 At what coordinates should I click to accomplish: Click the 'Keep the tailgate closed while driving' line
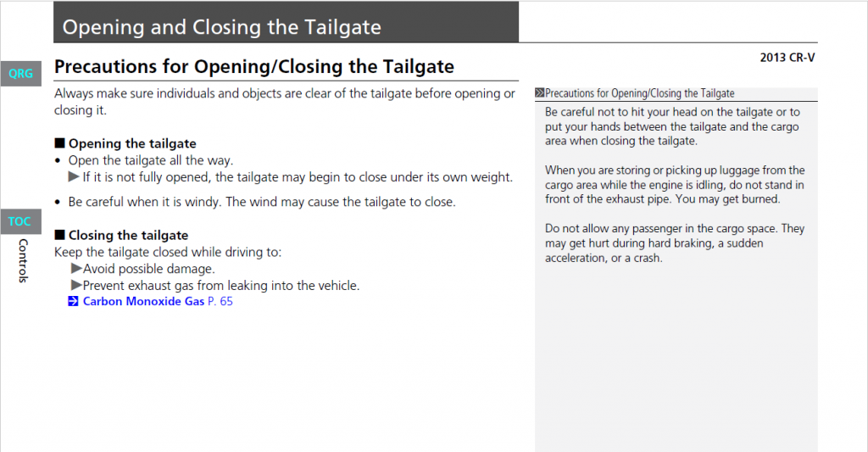click(x=167, y=252)
